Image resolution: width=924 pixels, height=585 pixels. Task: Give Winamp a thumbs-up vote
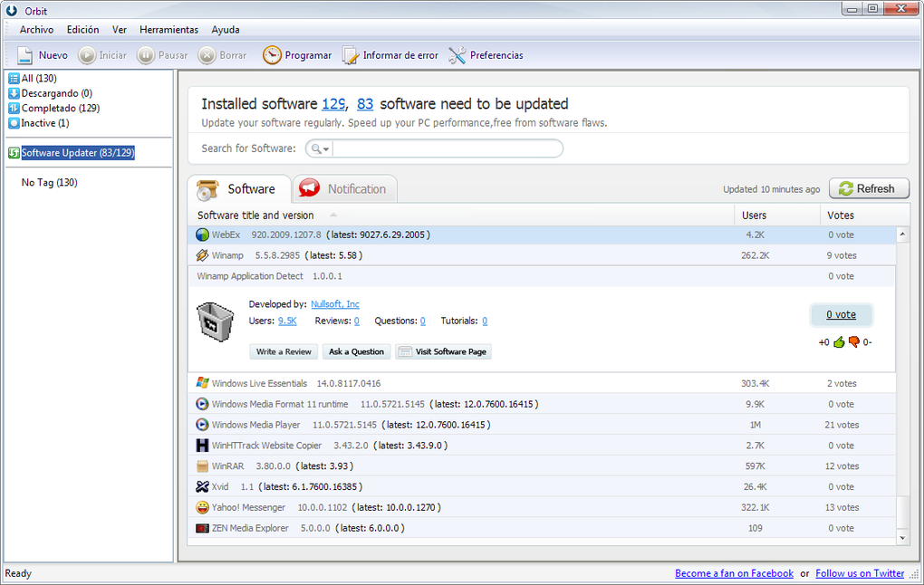(x=839, y=342)
